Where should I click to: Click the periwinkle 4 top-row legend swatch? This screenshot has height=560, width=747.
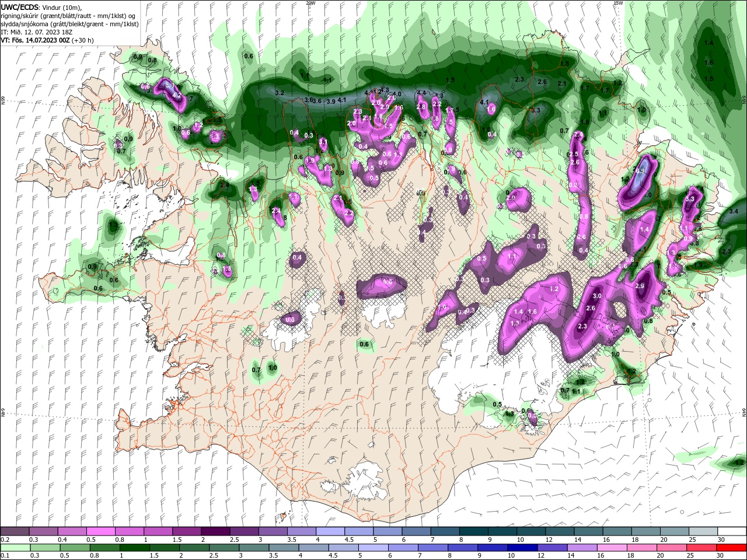point(330,531)
